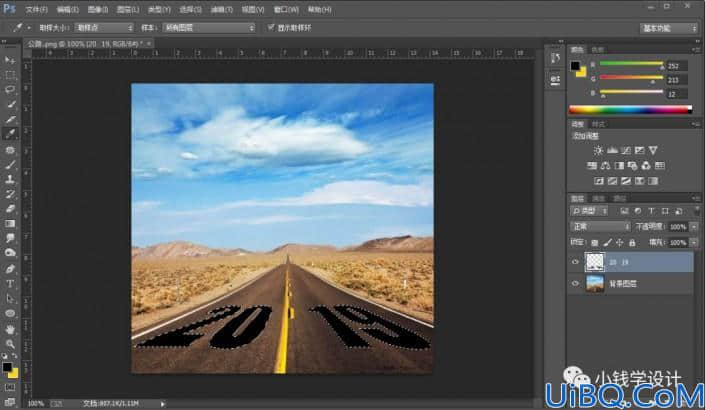Screen dimensions: 705x410
Task: Select the Path Selection tool
Action: pos(10,299)
